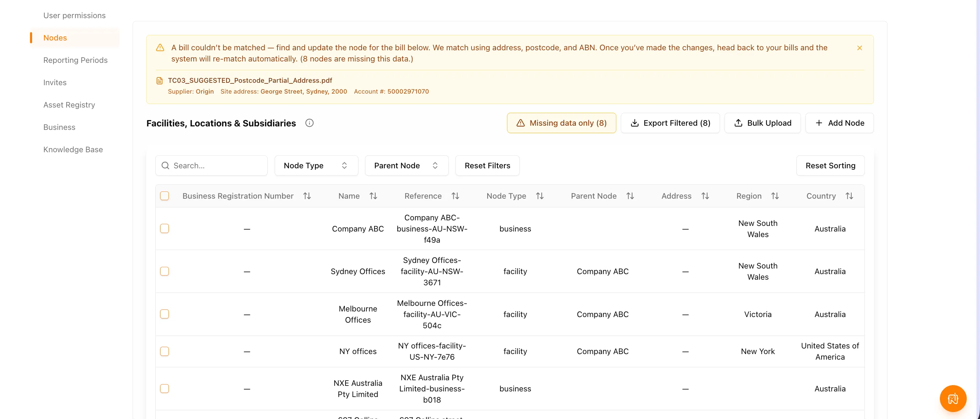This screenshot has width=980, height=419.
Task: Sort the Region column
Action: click(775, 196)
